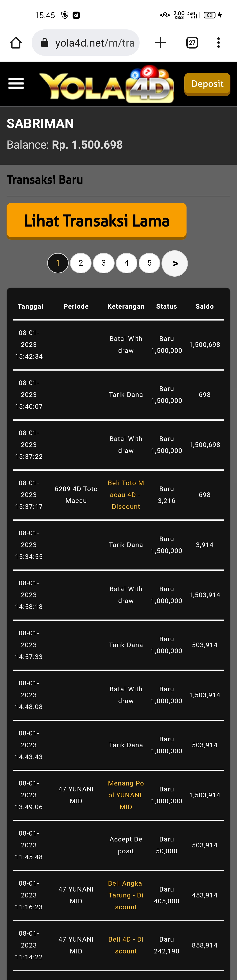The image size is (237, 980).
Task: Click next page arrow
Action: [x=175, y=263]
